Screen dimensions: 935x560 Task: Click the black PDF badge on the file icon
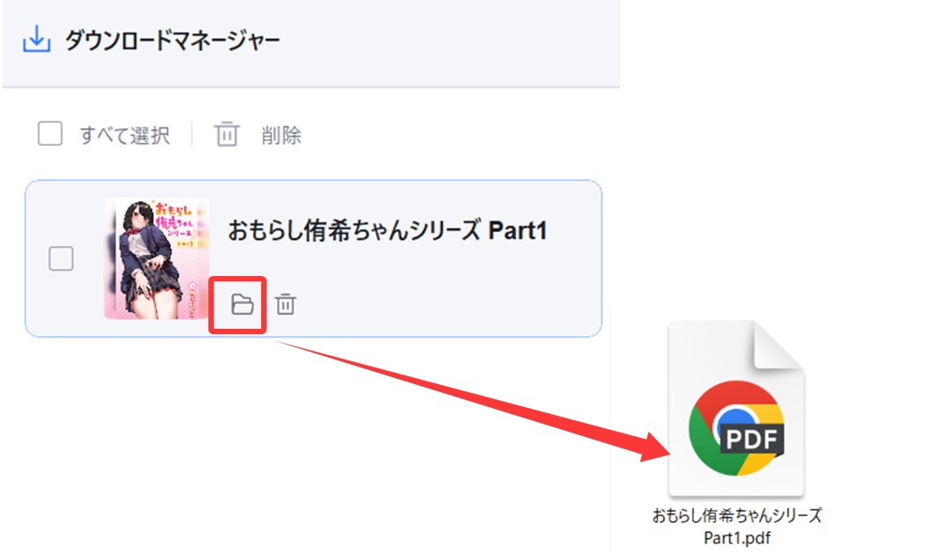(x=751, y=436)
